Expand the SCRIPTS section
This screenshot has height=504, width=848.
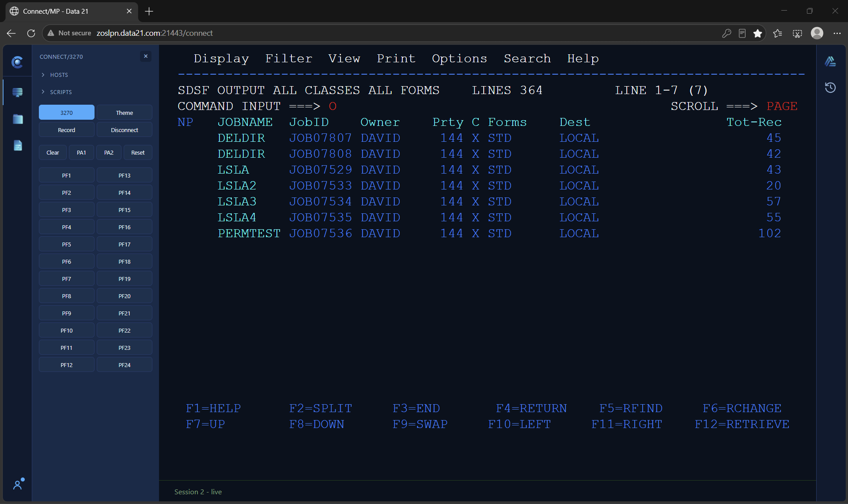57,92
